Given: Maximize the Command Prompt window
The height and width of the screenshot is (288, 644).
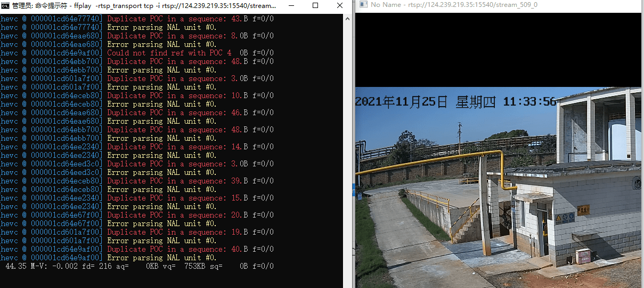Looking at the screenshot, I should click(315, 6).
